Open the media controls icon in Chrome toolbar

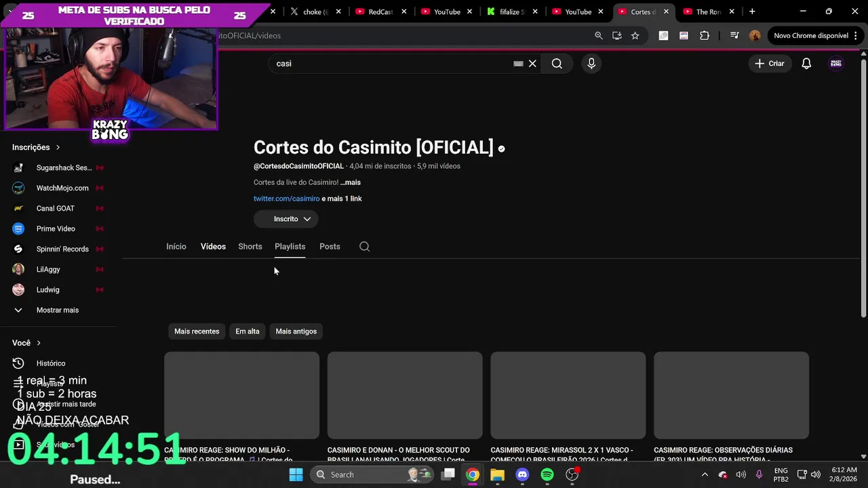[734, 35]
